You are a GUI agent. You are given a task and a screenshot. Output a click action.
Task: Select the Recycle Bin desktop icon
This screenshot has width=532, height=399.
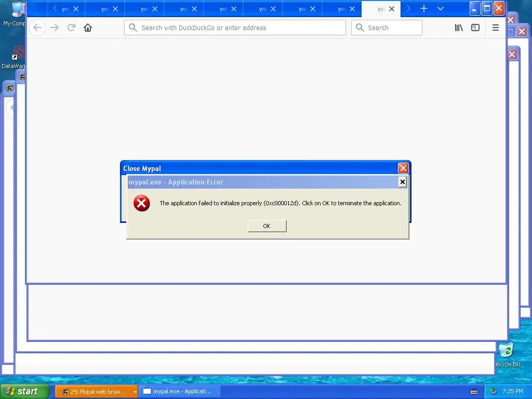[x=508, y=355]
